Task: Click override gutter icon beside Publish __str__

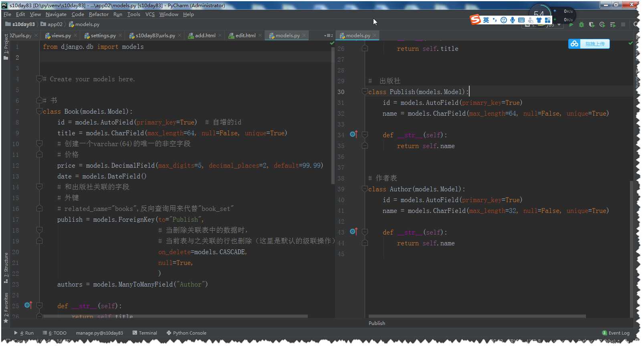Action: click(353, 134)
